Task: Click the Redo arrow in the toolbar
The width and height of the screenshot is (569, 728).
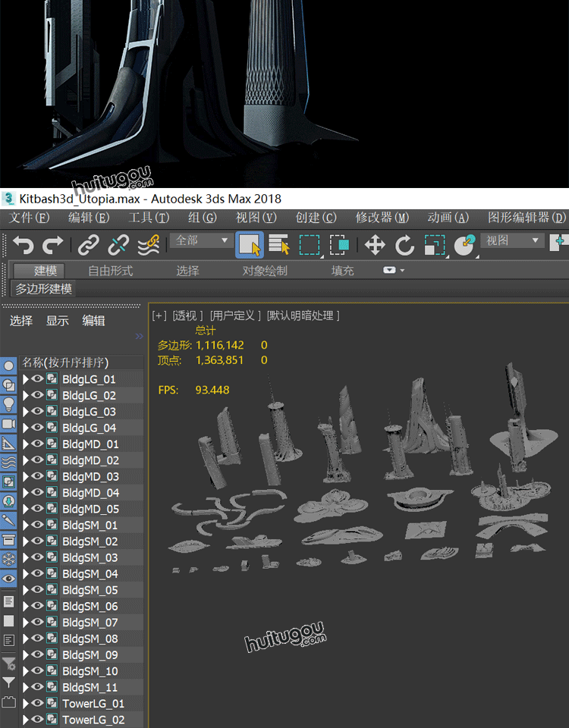Action: coord(53,244)
